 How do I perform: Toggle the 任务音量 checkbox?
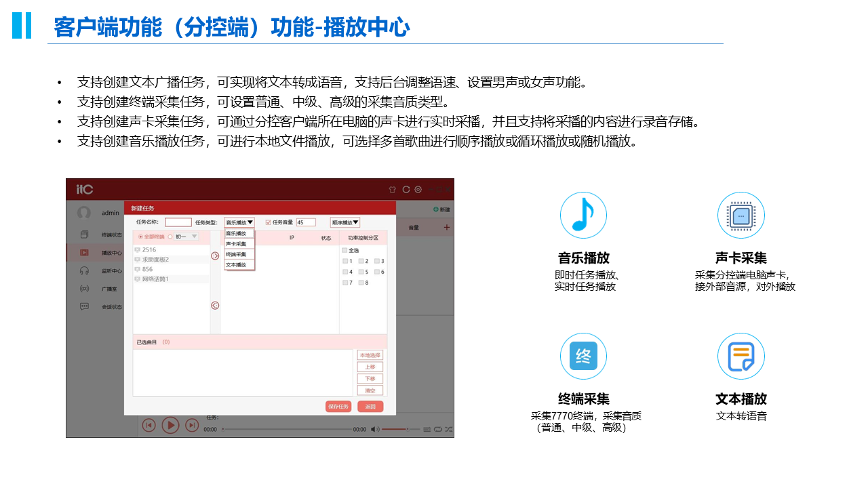pyautogui.click(x=269, y=222)
